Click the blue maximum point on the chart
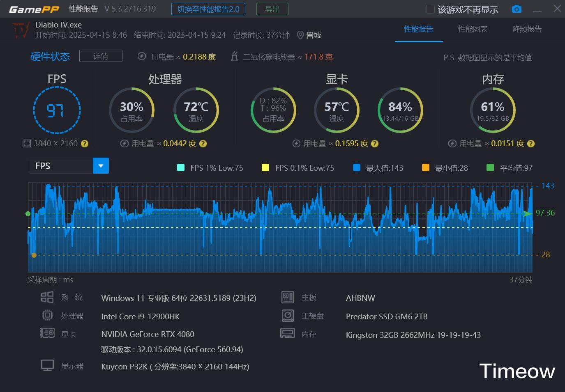 pyautogui.click(x=48, y=186)
